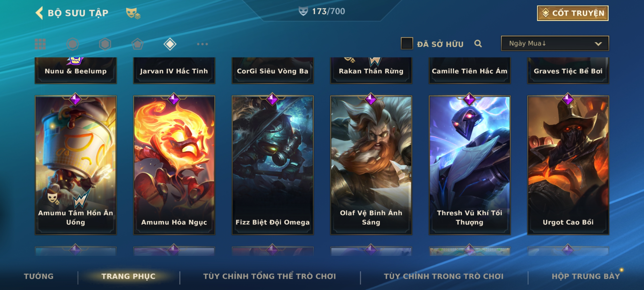Select the all-skins grid filter icon
Viewport: 644px width, 290px height.
coord(40,44)
